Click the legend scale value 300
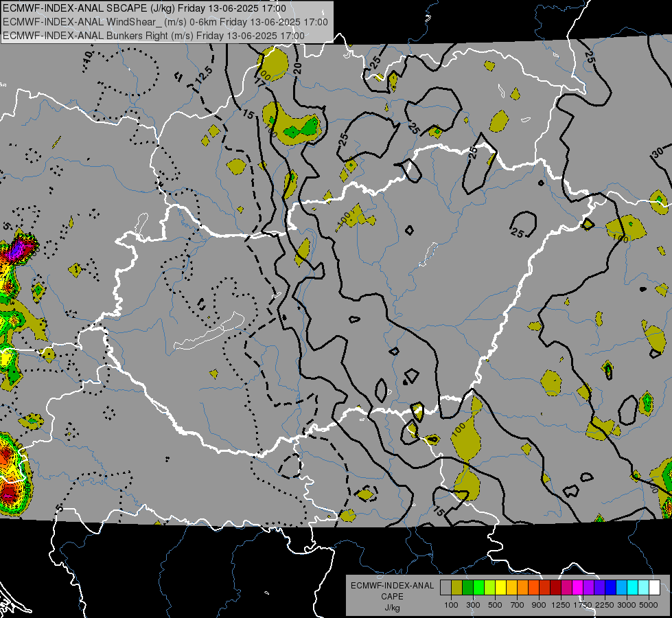The height and width of the screenshot is (618, 672). 473,605
